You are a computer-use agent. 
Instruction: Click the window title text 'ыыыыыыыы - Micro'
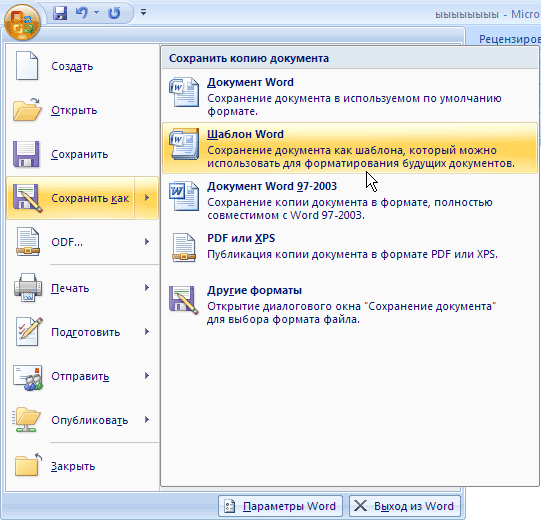(488, 14)
